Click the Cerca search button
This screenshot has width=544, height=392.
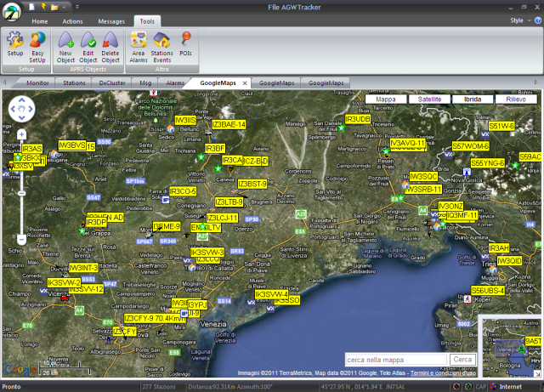(462, 360)
